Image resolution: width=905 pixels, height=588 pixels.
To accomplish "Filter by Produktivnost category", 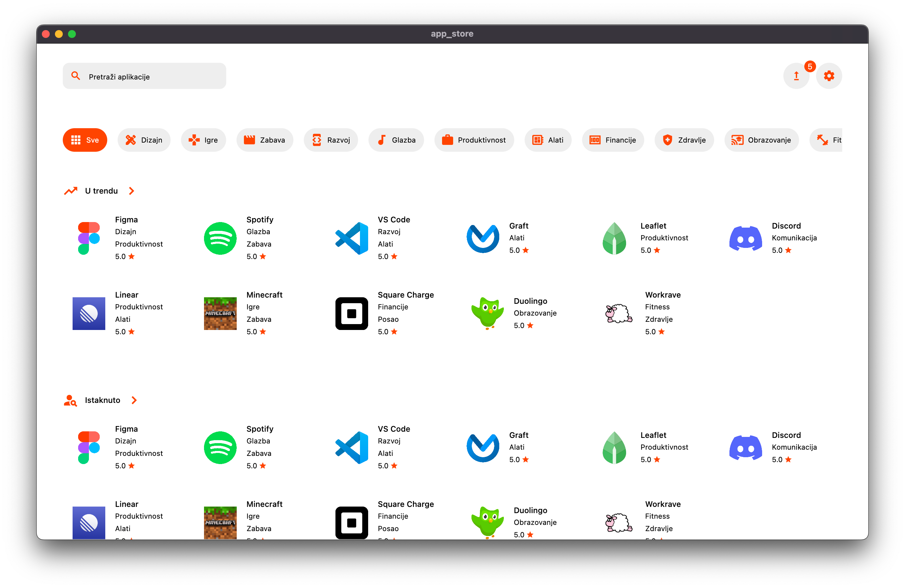I will tap(474, 140).
